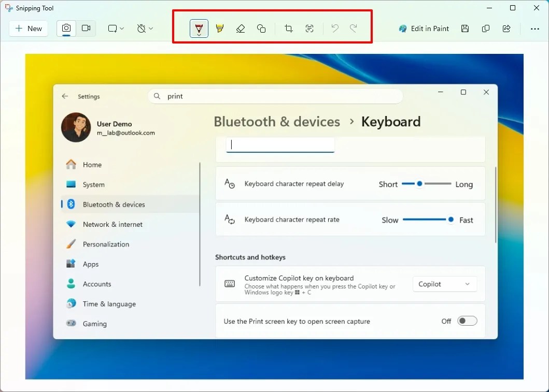Screen dimensions: 549x392
Task: Click the System monitor icon
Action: click(x=71, y=184)
